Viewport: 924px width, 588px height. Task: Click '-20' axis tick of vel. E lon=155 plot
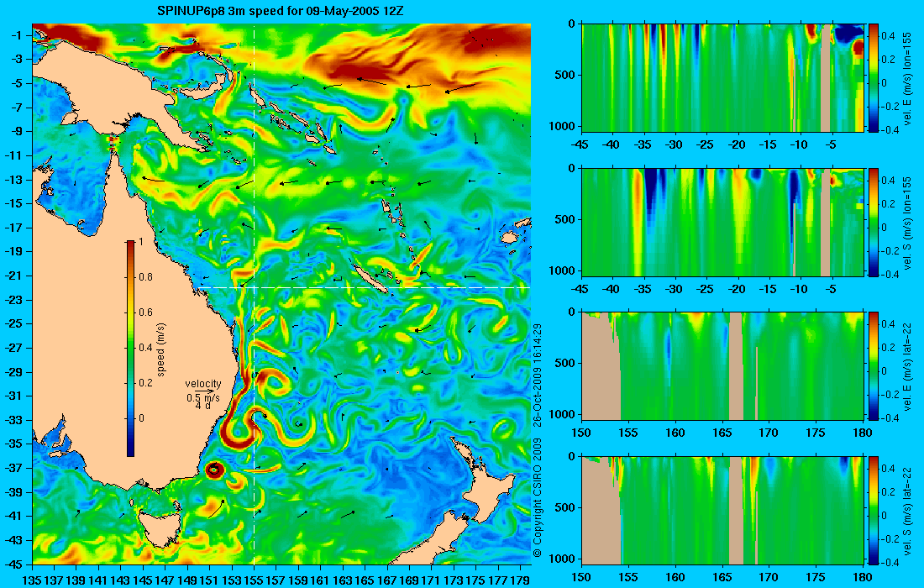pos(737,144)
